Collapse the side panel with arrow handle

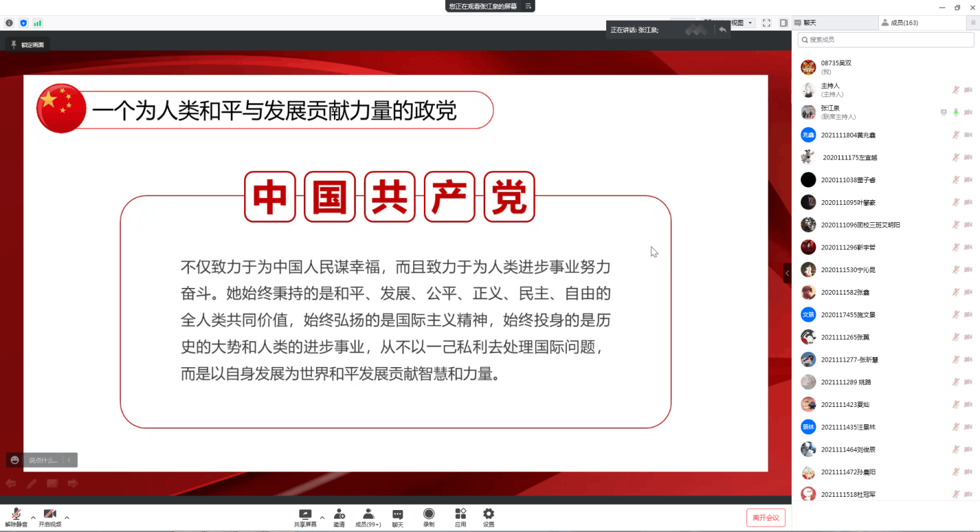click(x=788, y=273)
